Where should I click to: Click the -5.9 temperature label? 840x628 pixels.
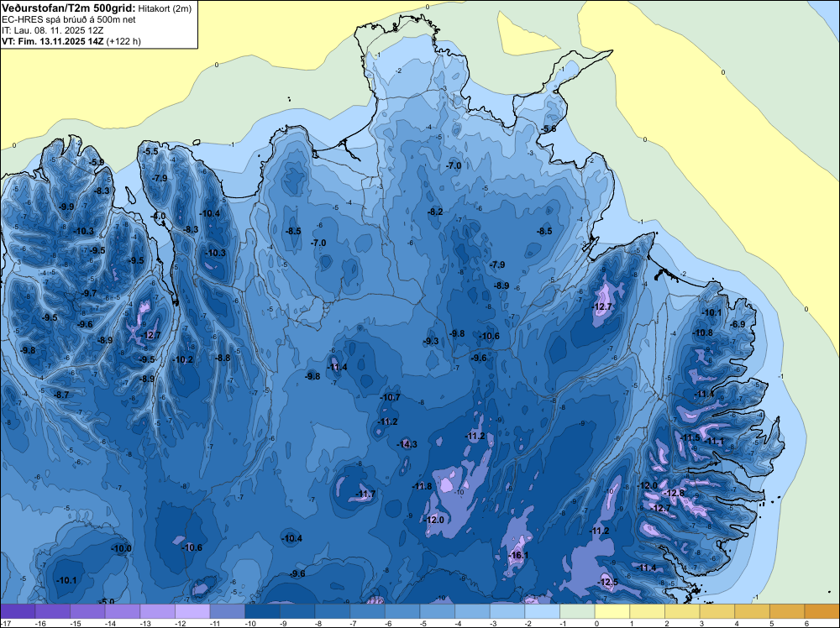pyautogui.click(x=97, y=162)
